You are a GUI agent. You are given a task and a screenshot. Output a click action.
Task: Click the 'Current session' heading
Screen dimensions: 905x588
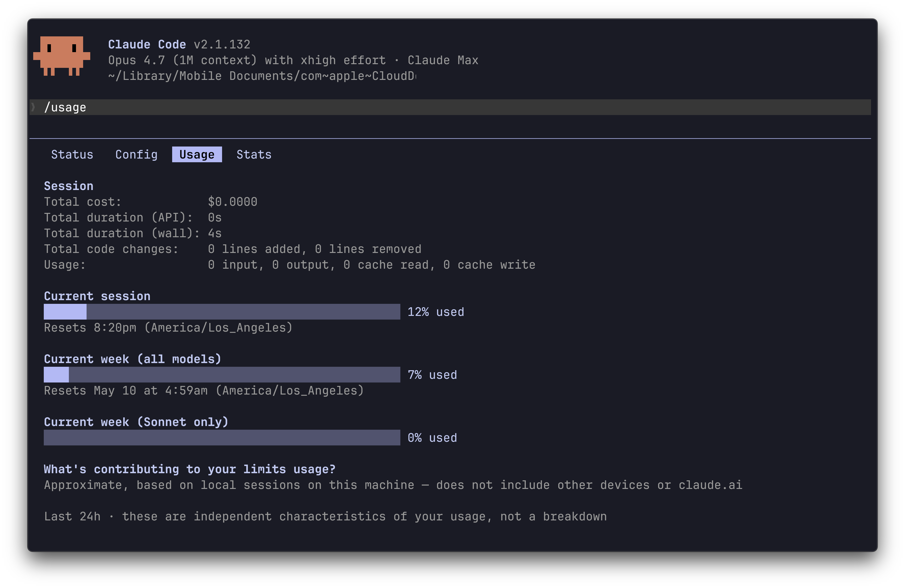tap(97, 296)
